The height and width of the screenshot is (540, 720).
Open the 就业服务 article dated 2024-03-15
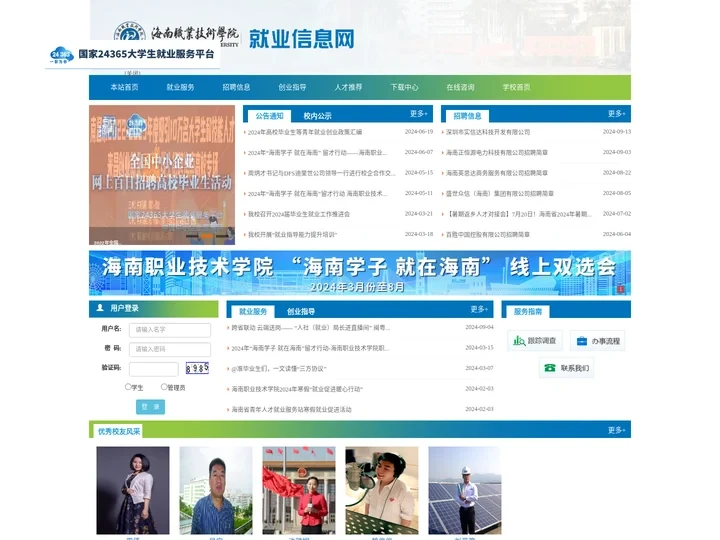(x=310, y=349)
